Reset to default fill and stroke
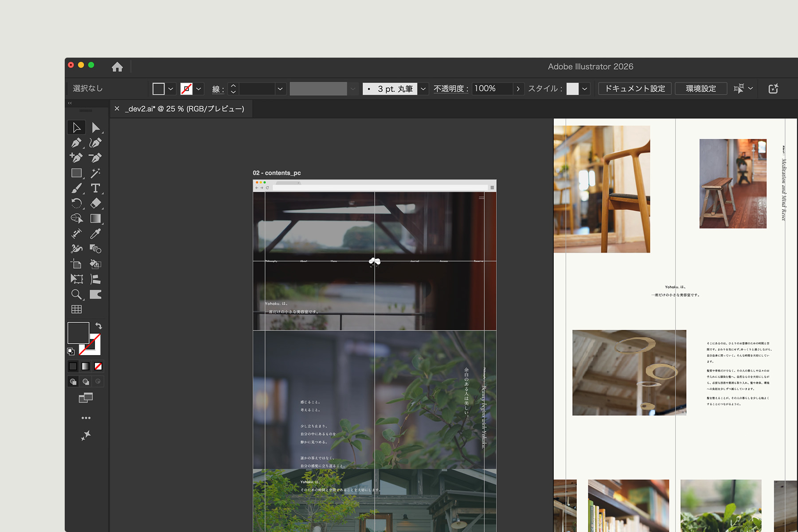Image resolution: width=798 pixels, height=532 pixels. click(71, 352)
